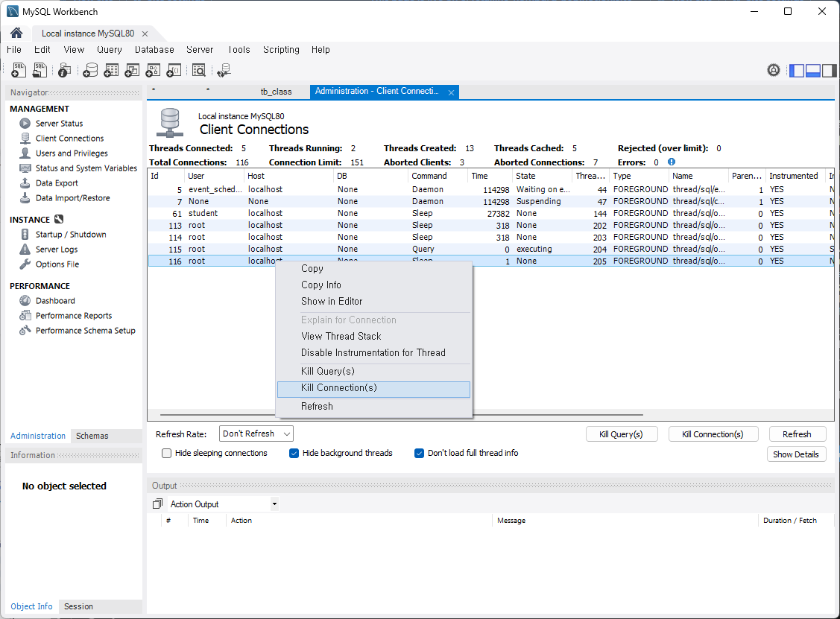The height and width of the screenshot is (619, 840).
Task: Open Startup / Shutdown
Action: coord(71,235)
